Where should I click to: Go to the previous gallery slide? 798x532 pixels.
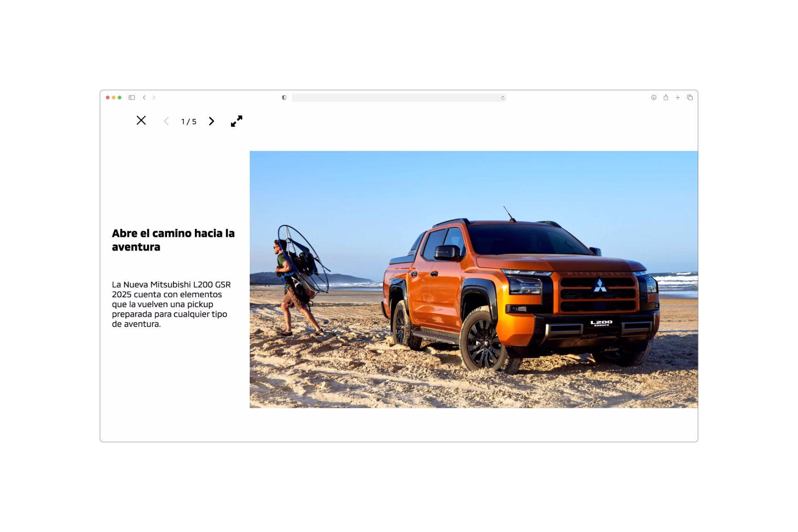pyautogui.click(x=166, y=121)
